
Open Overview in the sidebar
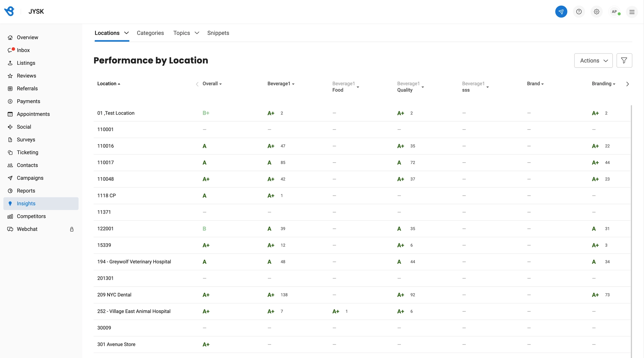click(41, 37)
